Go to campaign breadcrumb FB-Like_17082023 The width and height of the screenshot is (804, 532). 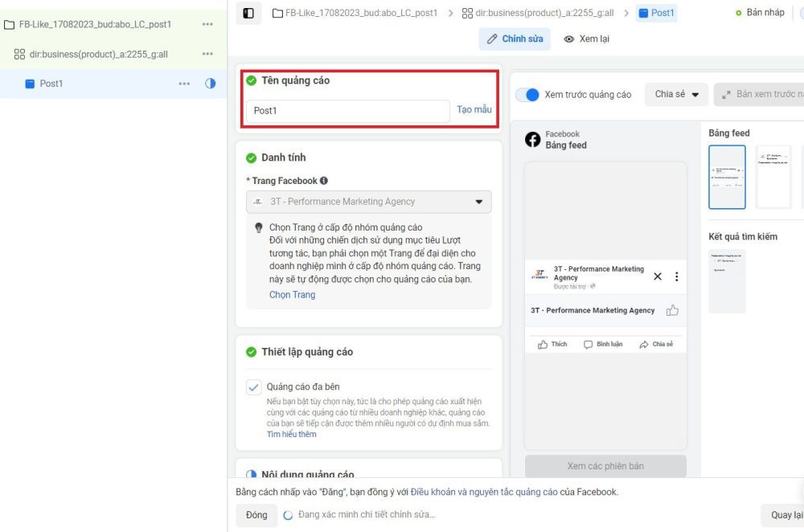pos(355,13)
